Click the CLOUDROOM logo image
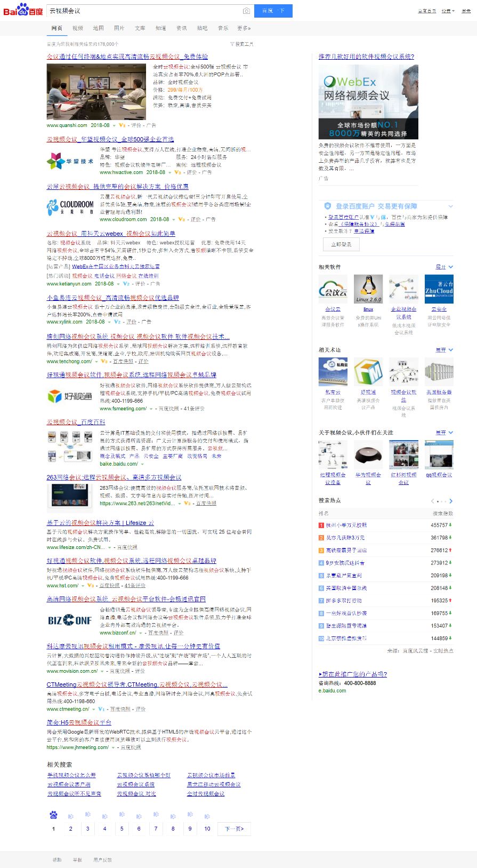The image size is (477, 868). point(70,206)
